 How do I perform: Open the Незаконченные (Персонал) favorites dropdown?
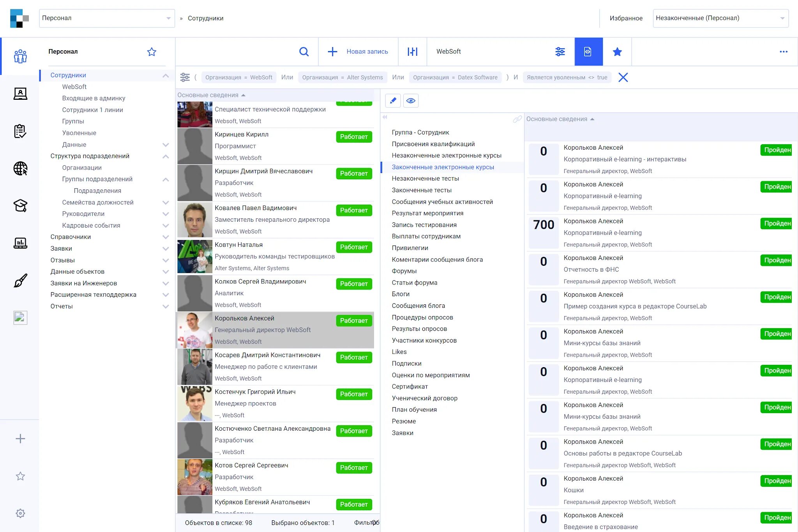(x=720, y=18)
